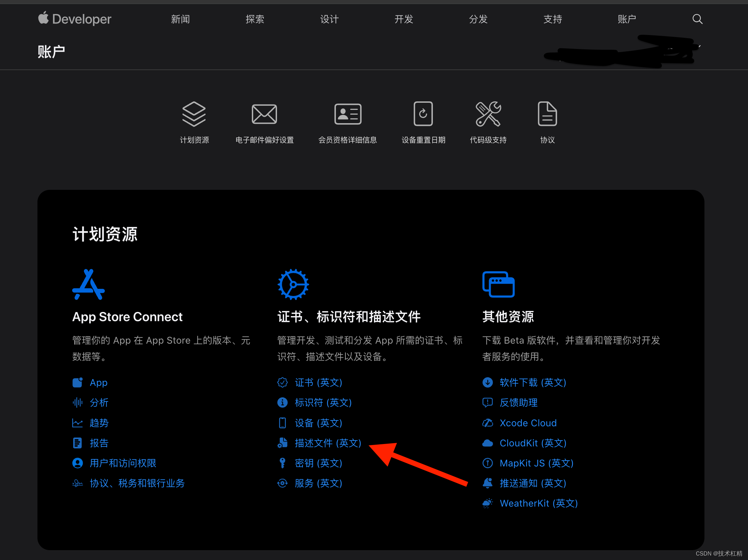Click the Xcode Cloud icon
This screenshot has width=748, height=560.
488,423
